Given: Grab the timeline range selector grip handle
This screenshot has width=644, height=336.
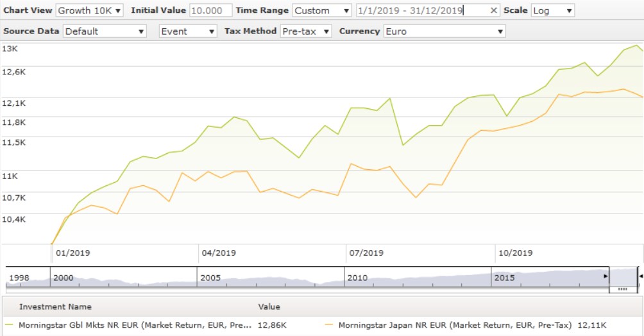Looking at the screenshot, I should 622,289.
